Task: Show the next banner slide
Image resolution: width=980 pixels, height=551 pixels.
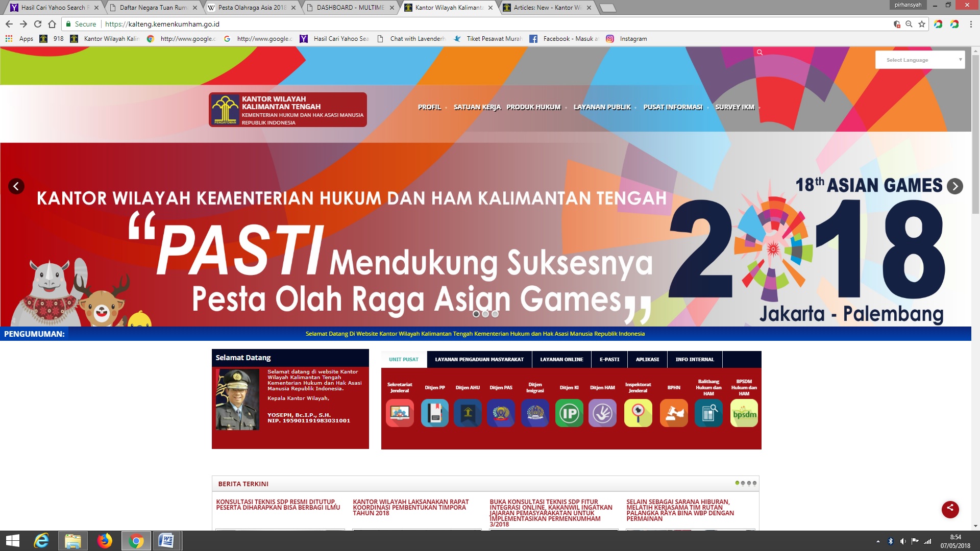Action: pyautogui.click(x=955, y=186)
